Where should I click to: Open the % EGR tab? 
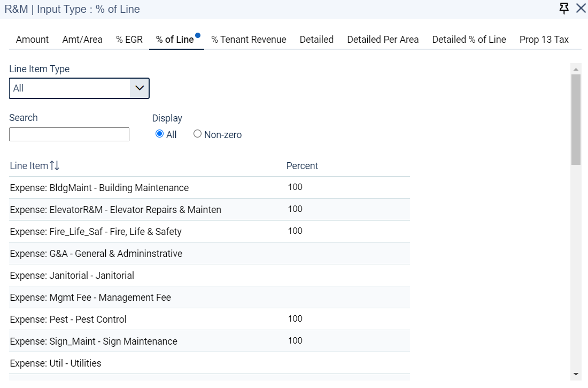tap(129, 40)
